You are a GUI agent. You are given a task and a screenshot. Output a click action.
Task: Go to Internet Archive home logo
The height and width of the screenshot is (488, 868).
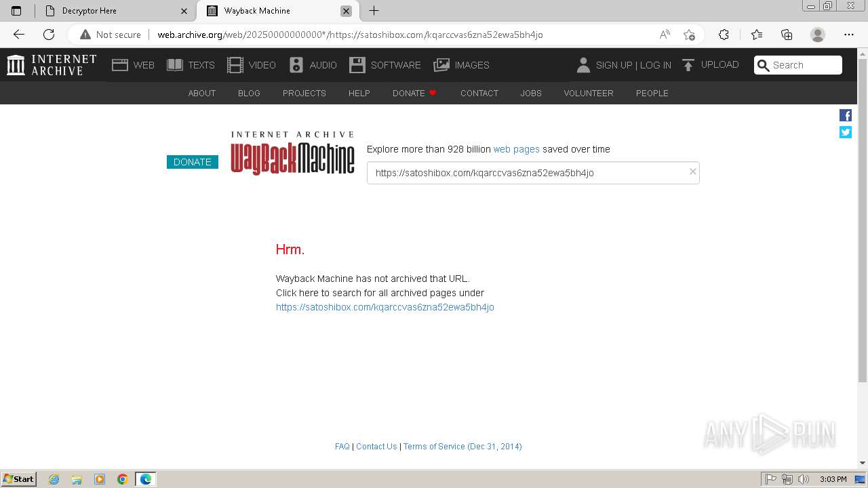pos(52,65)
